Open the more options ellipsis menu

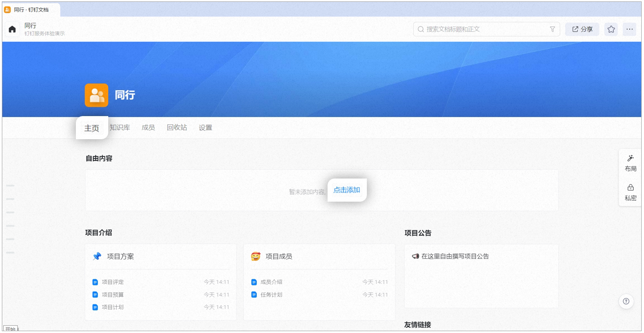[630, 29]
